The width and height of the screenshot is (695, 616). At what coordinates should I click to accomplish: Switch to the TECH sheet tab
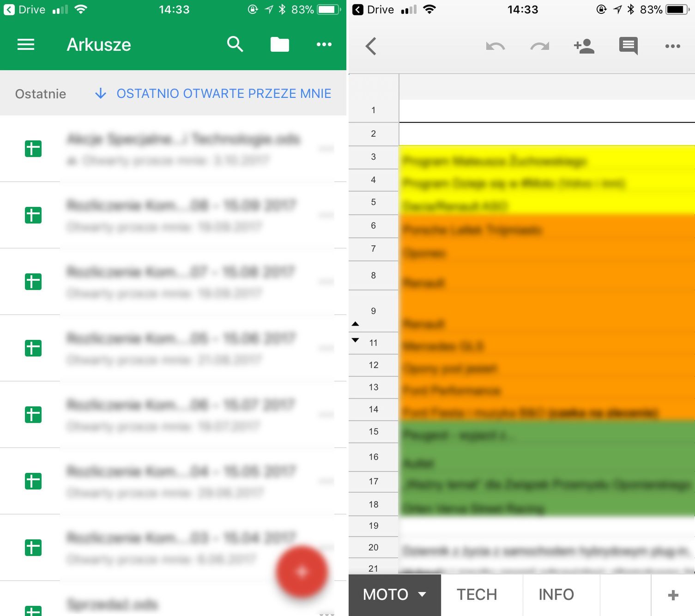(477, 595)
